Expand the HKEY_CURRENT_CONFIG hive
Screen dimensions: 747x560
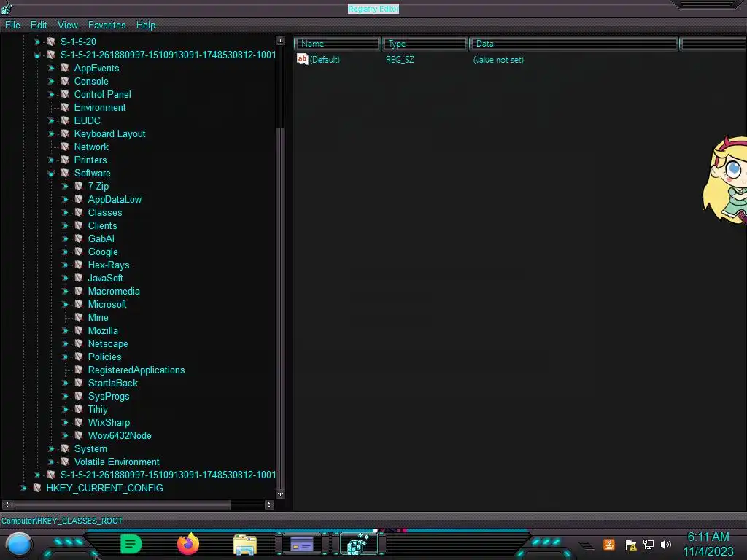23,488
